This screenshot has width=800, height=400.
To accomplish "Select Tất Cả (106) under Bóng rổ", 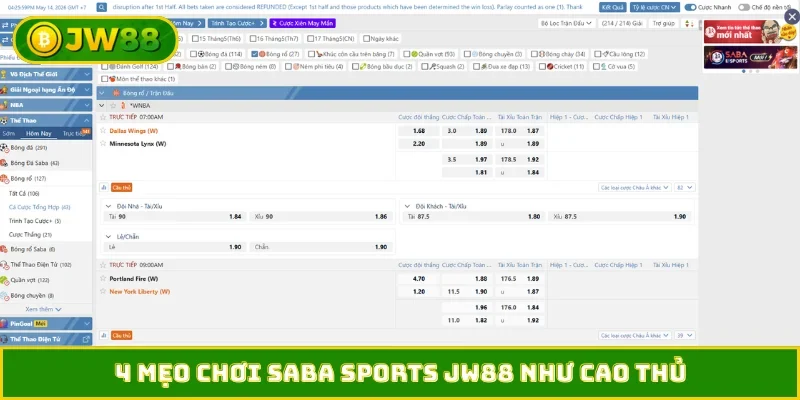I will [24, 193].
